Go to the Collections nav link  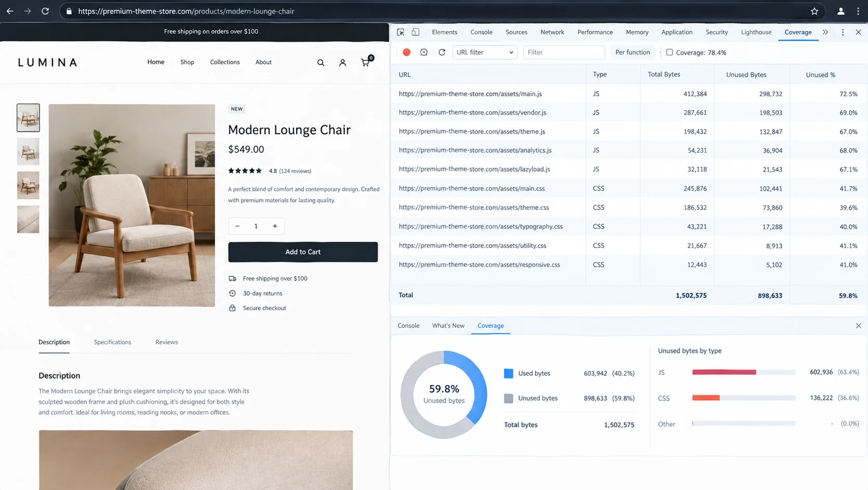225,62
